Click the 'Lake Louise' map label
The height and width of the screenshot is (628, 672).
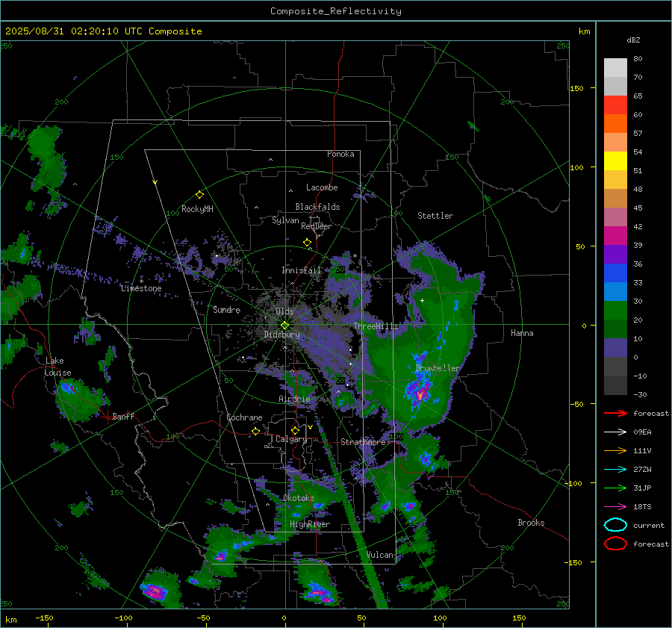57,367
